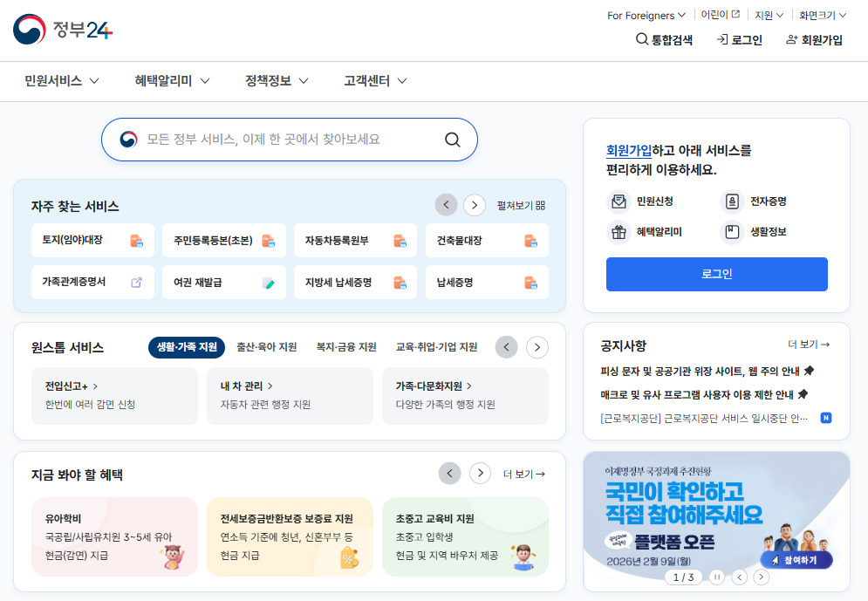Viewport: 868px width, 601px height.
Task: Show next 자주 찾는 서비스 items
Action: [x=475, y=205]
